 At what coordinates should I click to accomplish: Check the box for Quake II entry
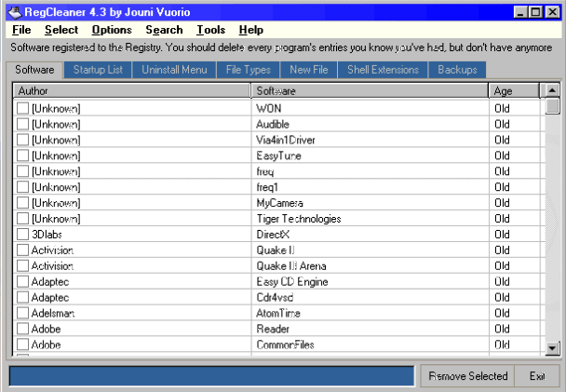click(x=22, y=250)
